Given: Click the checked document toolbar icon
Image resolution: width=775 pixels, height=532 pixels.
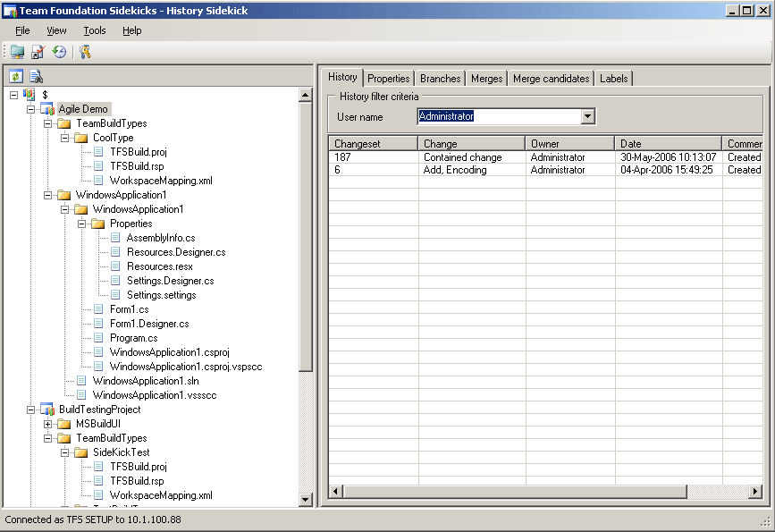Looking at the screenshot, I should click(x=37, y=52).
